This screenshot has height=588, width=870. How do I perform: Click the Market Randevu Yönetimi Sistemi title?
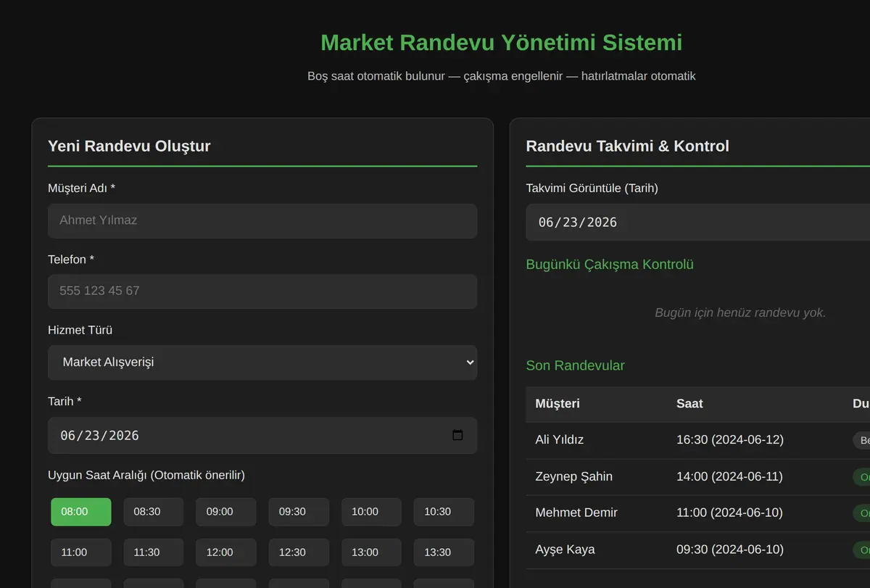501,43
